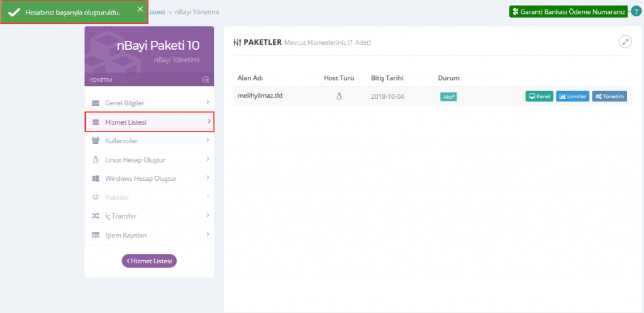Click the melihyilmaz.tld domain name
Viewport: 644px width, 313px height.
click(x=260, y=96)
